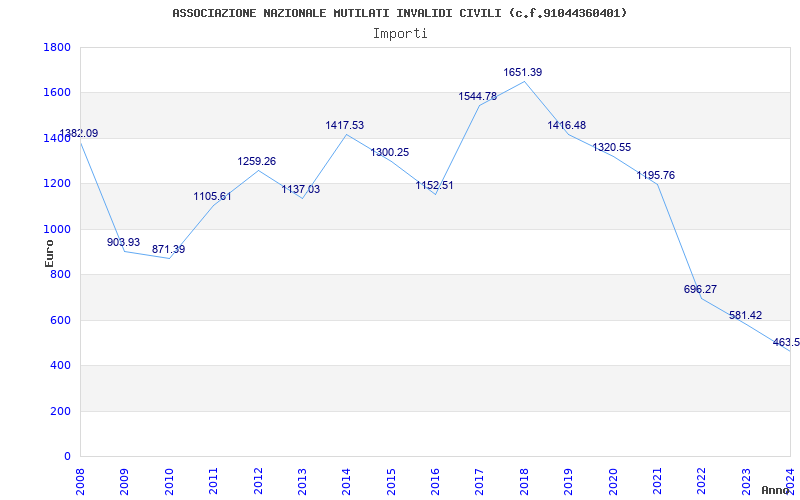The width and height of the screenshot is (800, 500).
Task: Click the 1800 y-axis tick label
Action: [57, 47]
